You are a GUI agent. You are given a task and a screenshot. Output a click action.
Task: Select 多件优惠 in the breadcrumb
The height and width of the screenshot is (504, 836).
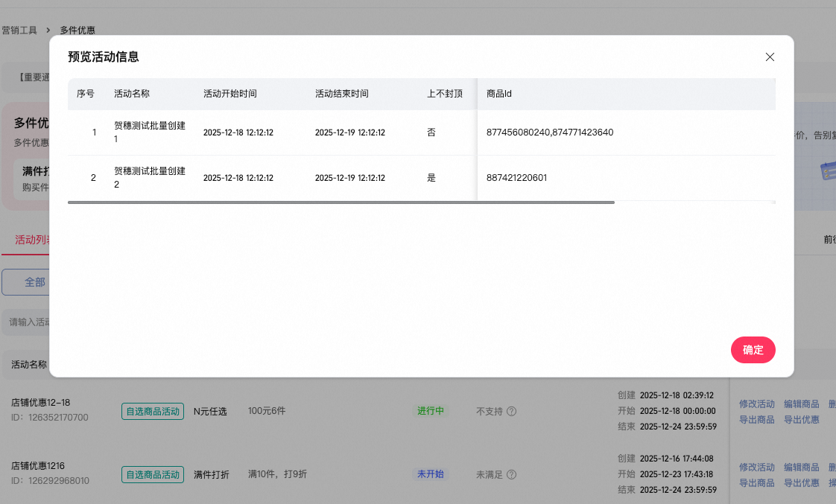(x=77, y=31)
